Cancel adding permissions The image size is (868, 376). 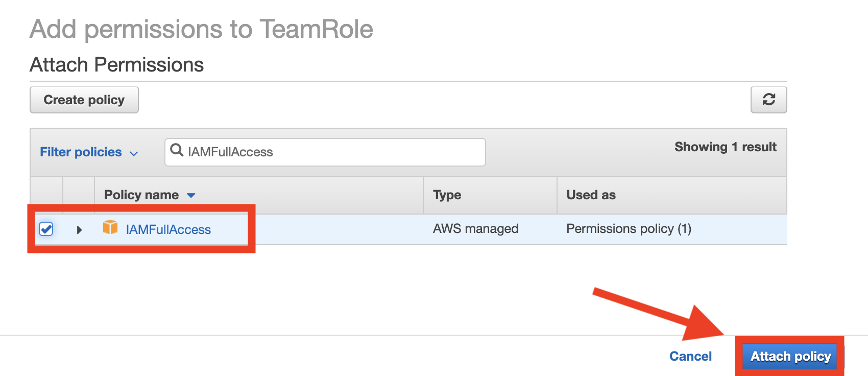pyautogui.click(x=690, y=356)
